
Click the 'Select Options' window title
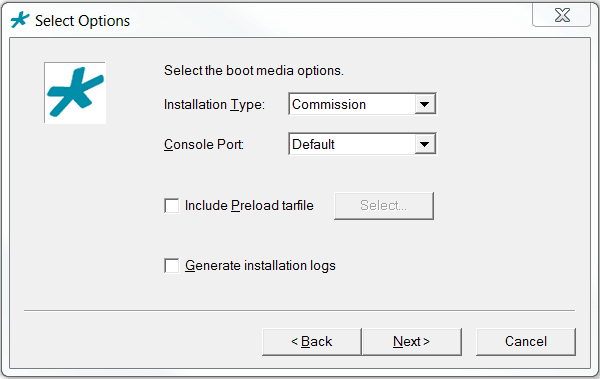tap(82, 21)
